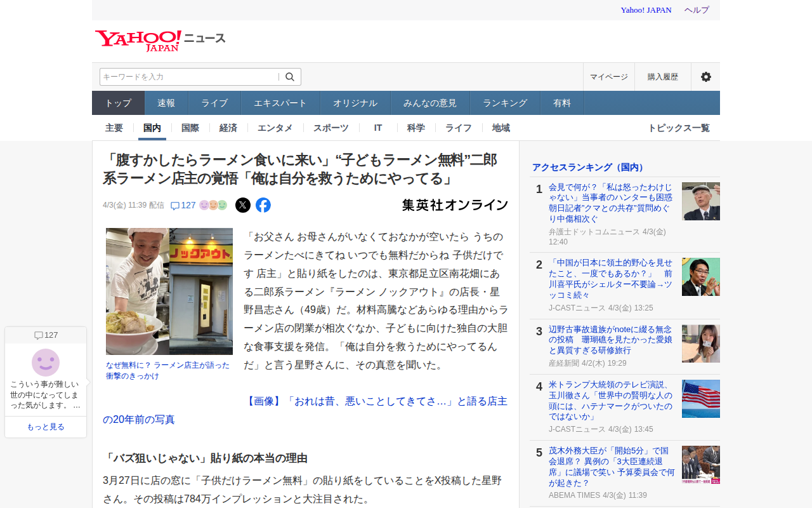Select the 国内 category
The width and height of the screenshot is (812, 508).
pyautogui.click(x=152, y=128)
